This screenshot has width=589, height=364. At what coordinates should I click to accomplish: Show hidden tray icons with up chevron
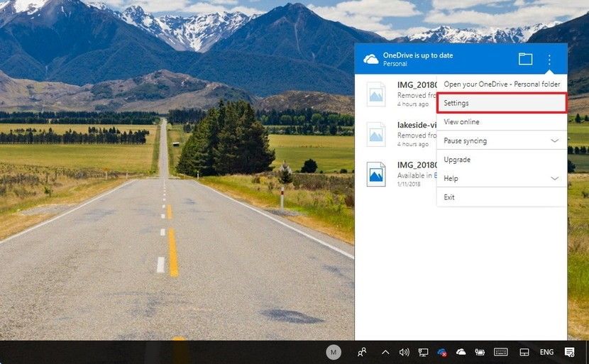[x=385, y=352]
